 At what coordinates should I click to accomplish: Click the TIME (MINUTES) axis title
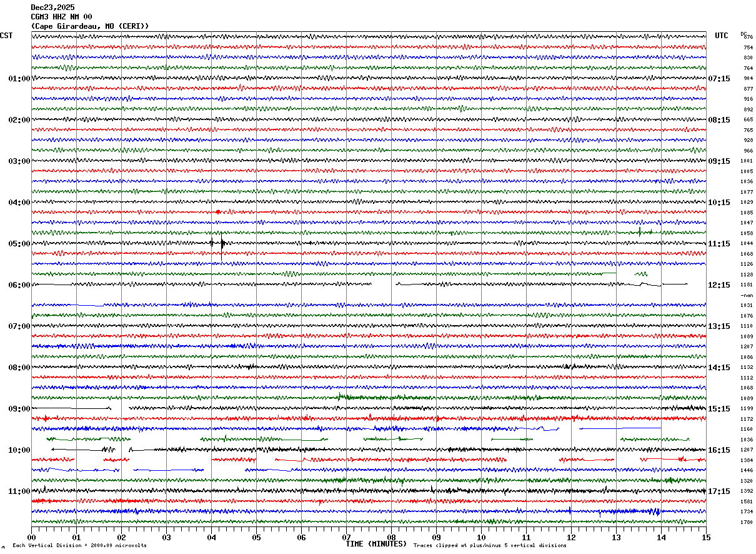pos(376,544)
